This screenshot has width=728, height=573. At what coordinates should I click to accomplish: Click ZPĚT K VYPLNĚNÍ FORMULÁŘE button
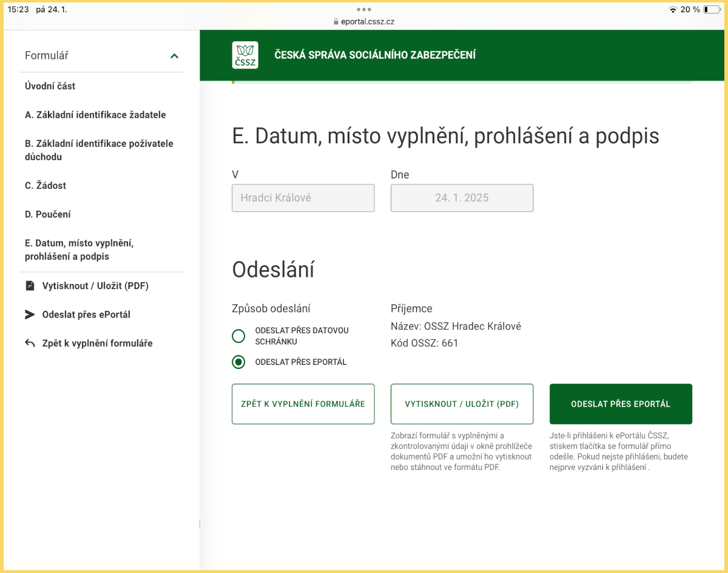[x=303, y=404]
